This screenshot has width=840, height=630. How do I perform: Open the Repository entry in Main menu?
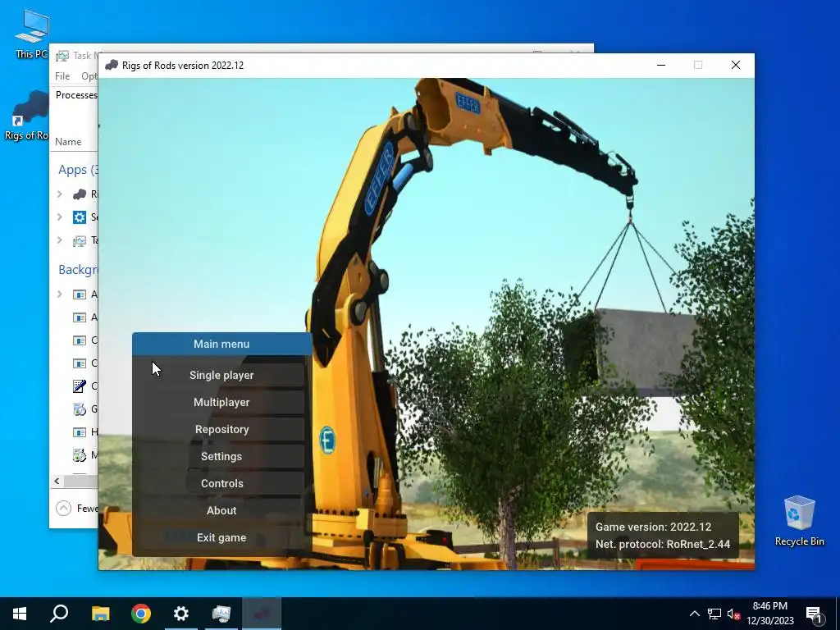point(221,429)
